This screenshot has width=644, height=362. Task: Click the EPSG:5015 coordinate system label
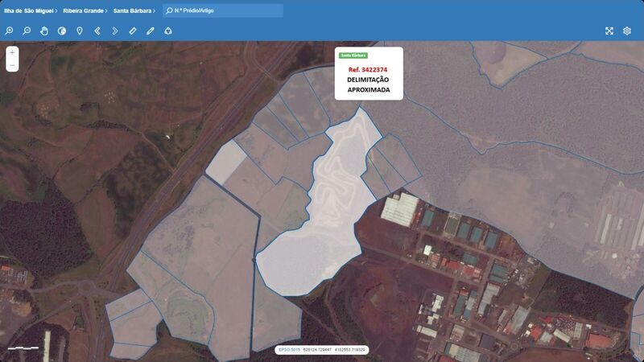pos(288,350)
